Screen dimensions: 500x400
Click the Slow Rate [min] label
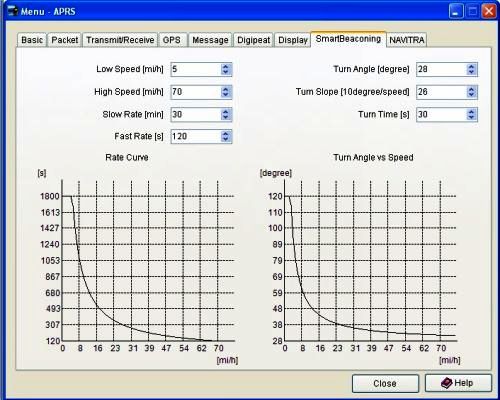(x=133, y=114)
